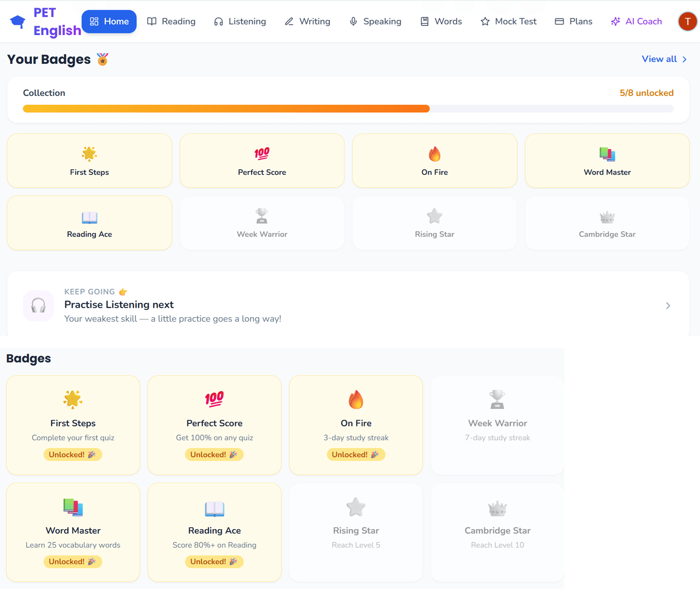Image resolution: width=700 pixels, height=595 pixels.
Task: Select the Reading Ace book icon in Your Badges
Action: (89, 217)
